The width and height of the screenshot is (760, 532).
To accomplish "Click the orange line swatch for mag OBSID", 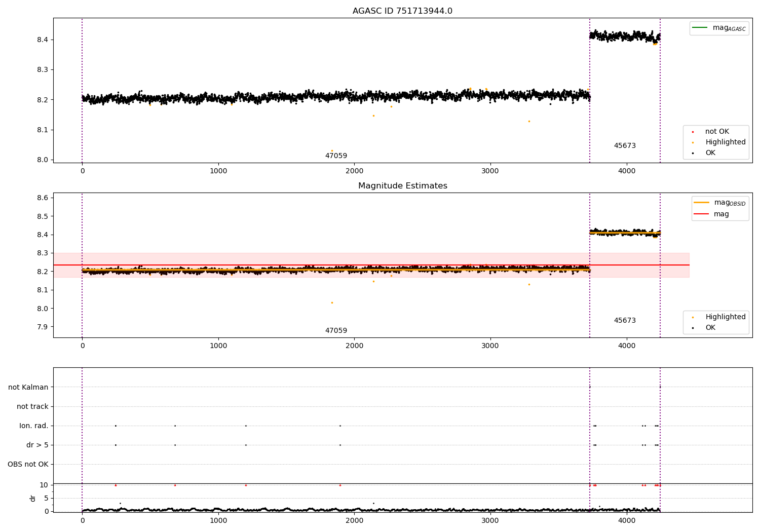I will (701, 202).
